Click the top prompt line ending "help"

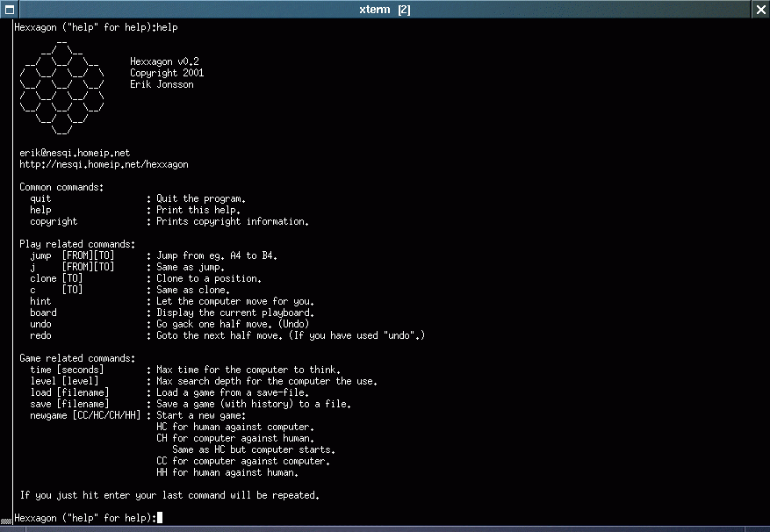(x=96, y=27)
